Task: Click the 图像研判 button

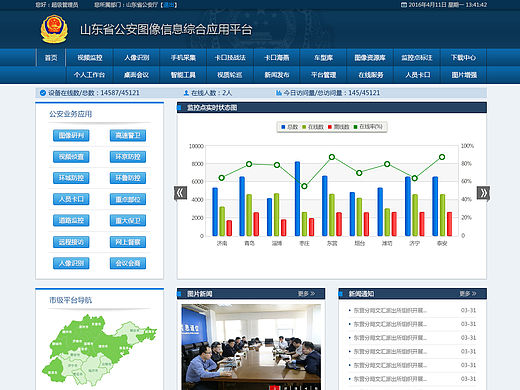Action: (71, 135)
